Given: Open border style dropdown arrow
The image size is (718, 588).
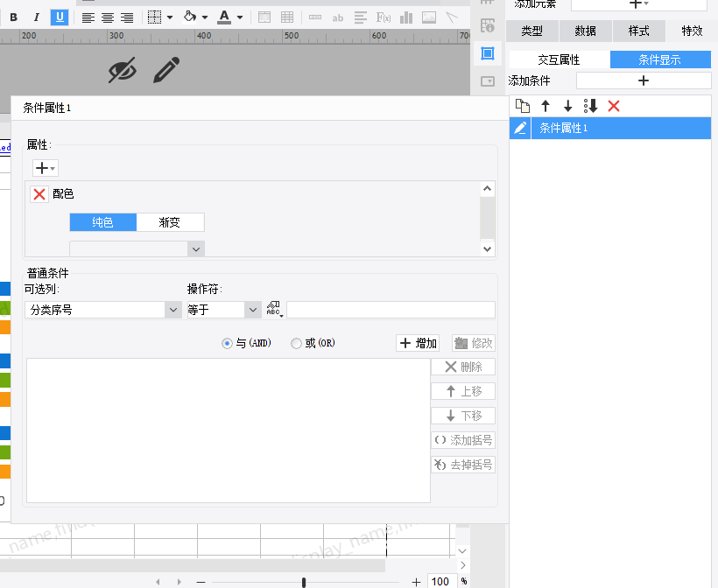Looking at the screenshot, I should pyautogui.click(x=170, y=17).
